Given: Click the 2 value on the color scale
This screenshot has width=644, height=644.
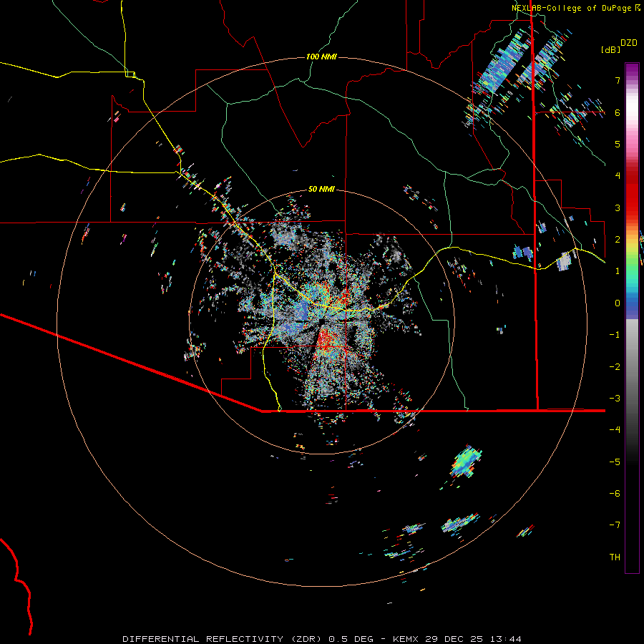Looking at the screenshot, I should [x=617, y=240].
